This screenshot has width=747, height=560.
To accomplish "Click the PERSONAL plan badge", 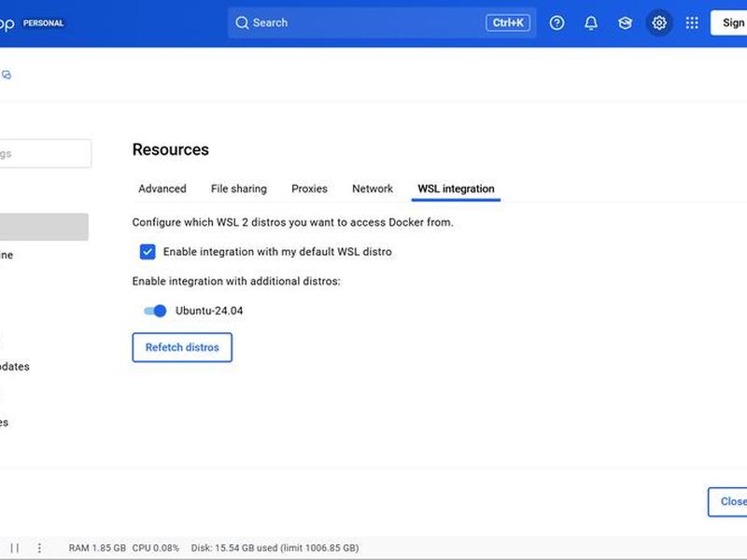I will [43, 22].
